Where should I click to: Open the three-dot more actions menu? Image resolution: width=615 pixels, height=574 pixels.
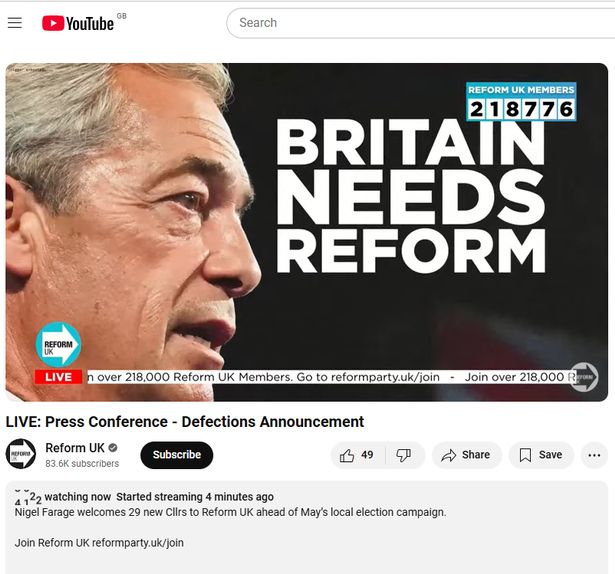pyautogui.click(x=594, y=455)
